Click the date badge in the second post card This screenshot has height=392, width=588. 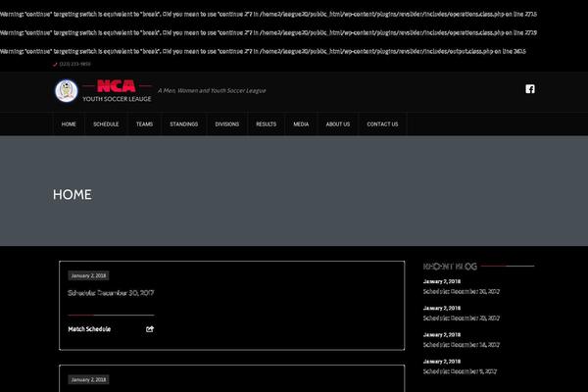88,379
